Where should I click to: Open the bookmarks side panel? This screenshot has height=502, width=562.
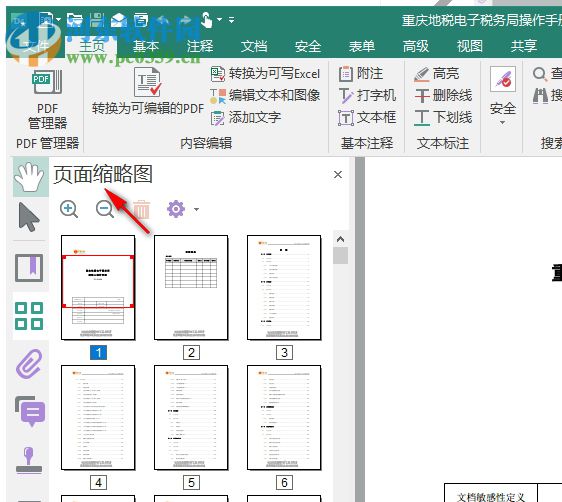pos(29,268)
